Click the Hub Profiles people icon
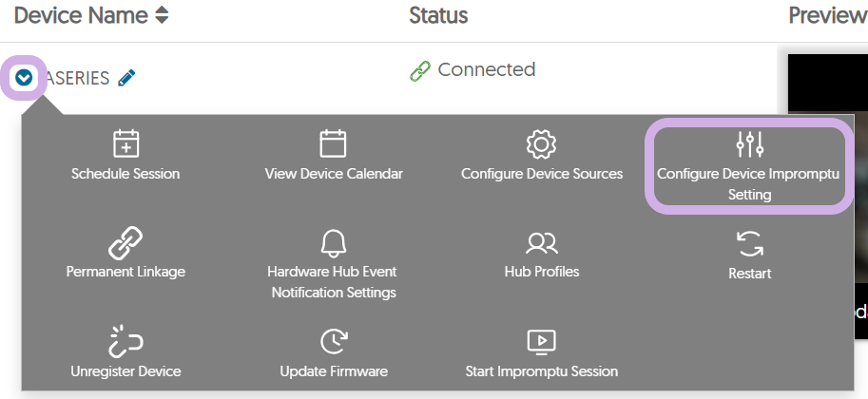The image size is (868, 399). tap(541, 243)
